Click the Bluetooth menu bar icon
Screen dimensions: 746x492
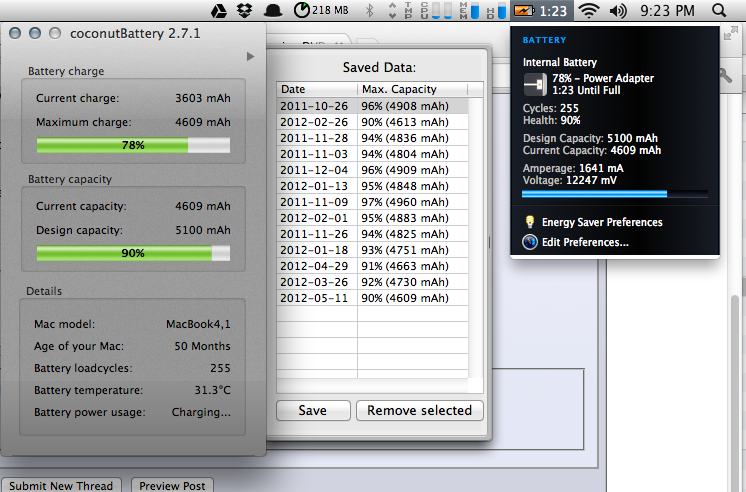point(369,10)
